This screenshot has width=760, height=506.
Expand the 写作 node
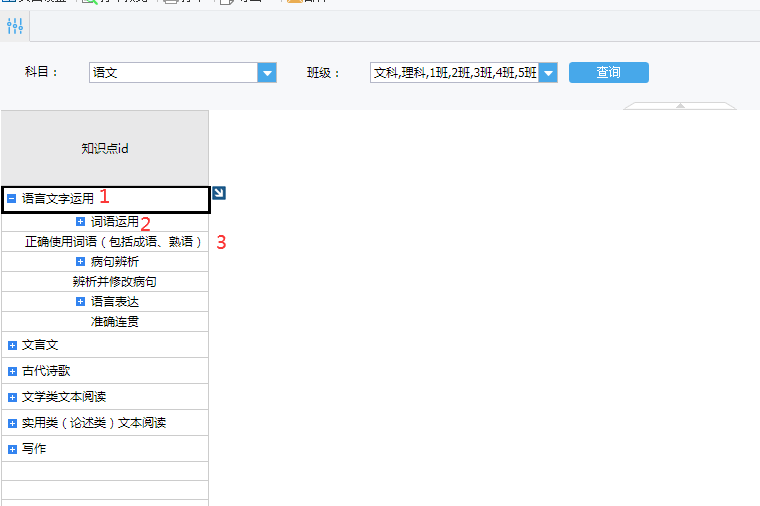13,449
